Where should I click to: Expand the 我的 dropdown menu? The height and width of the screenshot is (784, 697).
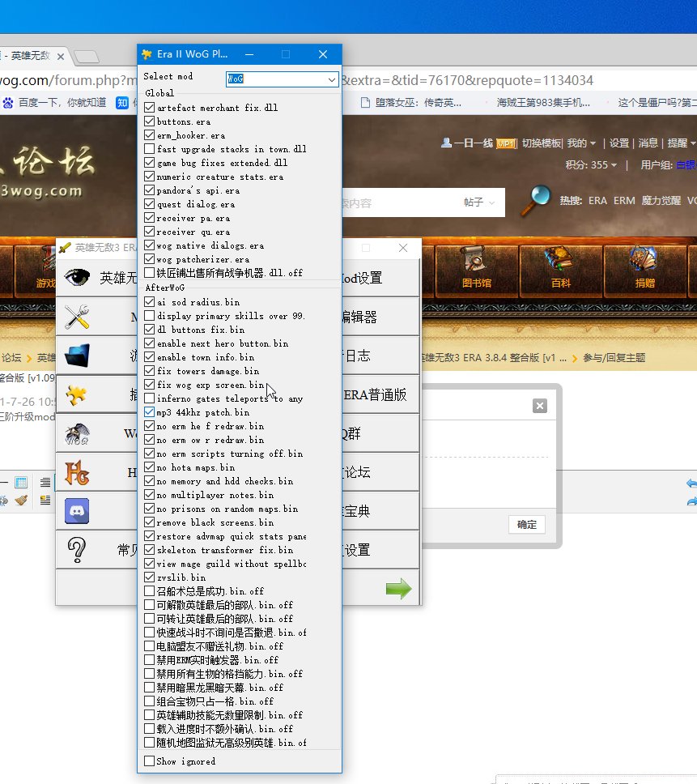pos(581,143)
